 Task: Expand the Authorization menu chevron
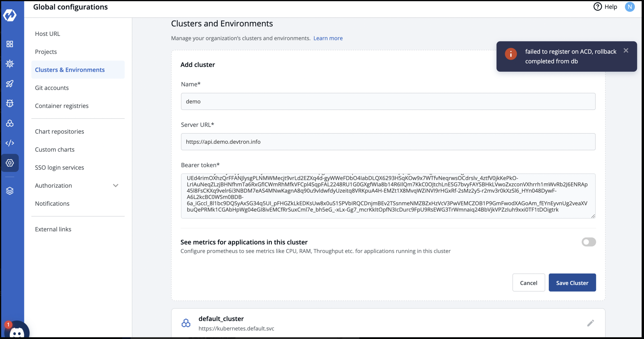(x=116, y=186)
